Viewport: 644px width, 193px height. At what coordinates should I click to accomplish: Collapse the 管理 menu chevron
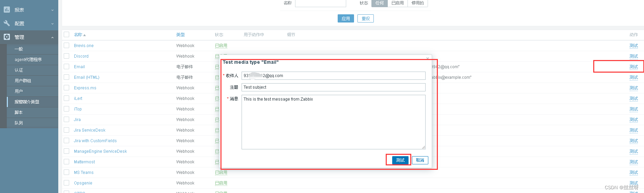(x=52, y=38)
